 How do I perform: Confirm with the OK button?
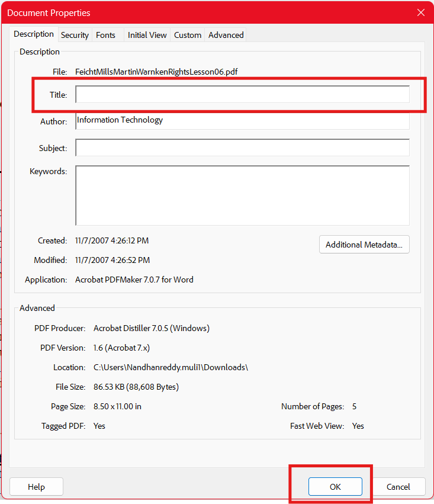335,487
